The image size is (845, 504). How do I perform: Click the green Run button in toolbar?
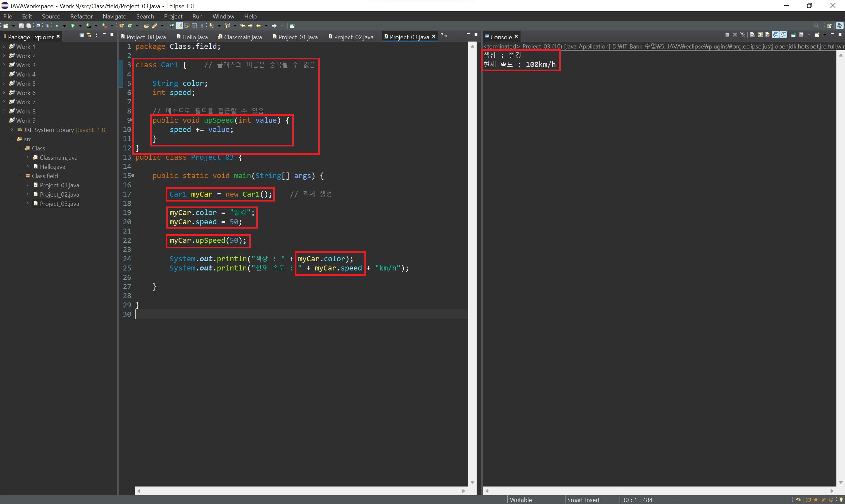72,26
